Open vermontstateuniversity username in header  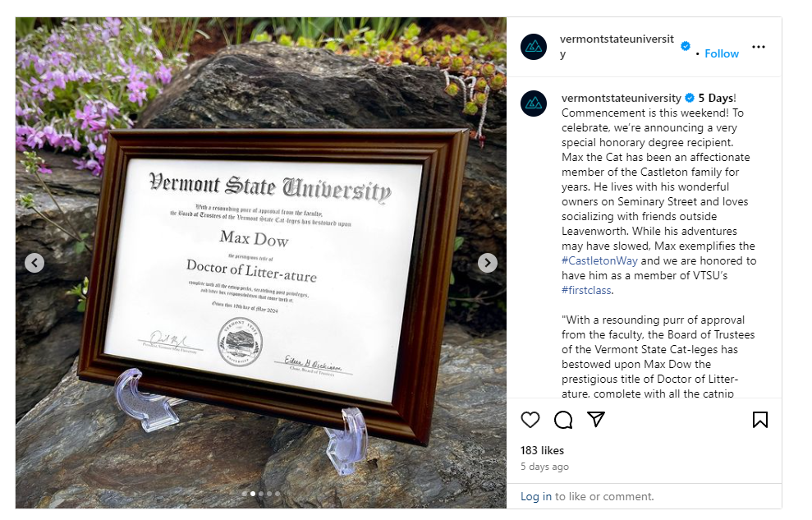[617, 39]
